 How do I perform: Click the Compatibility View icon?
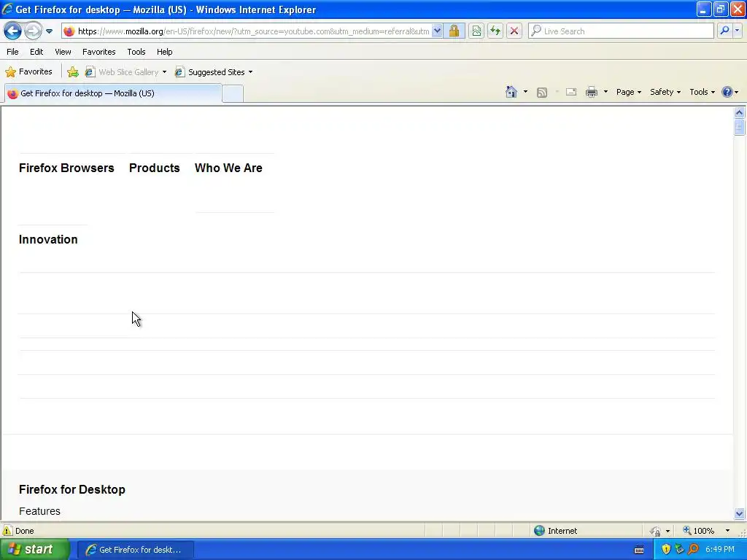(x=476, y=31)
